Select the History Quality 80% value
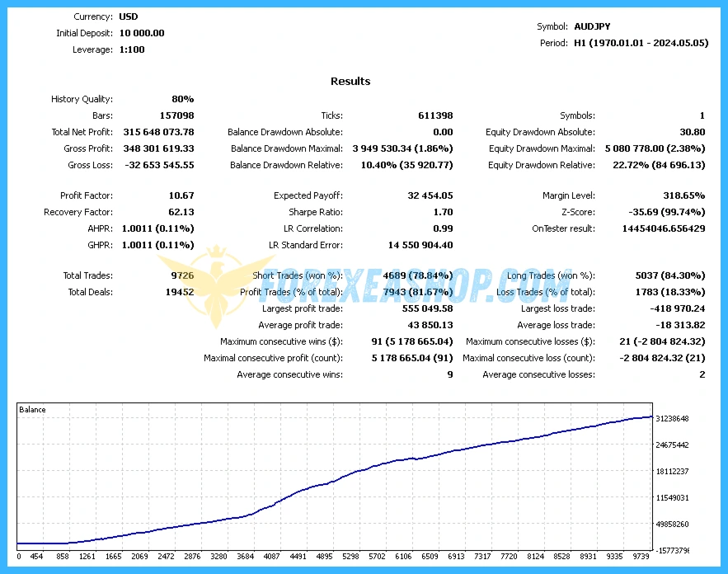 click(x=182, y=99)
